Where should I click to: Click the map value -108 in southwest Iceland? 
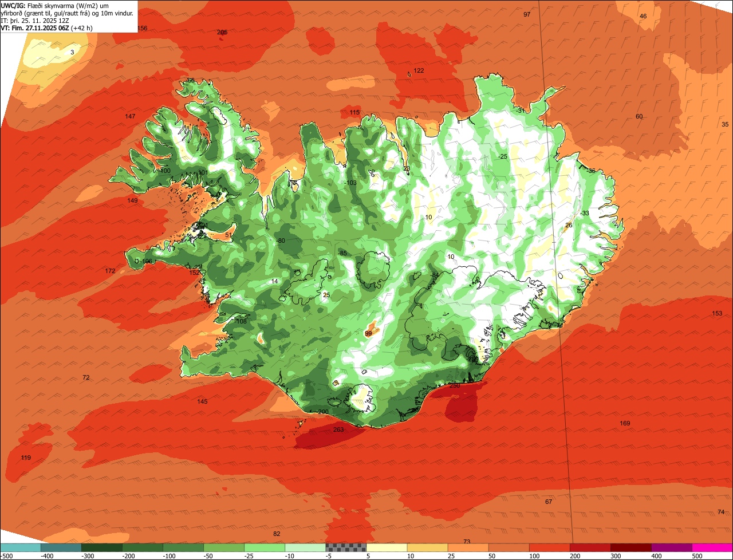click(241, 321)
